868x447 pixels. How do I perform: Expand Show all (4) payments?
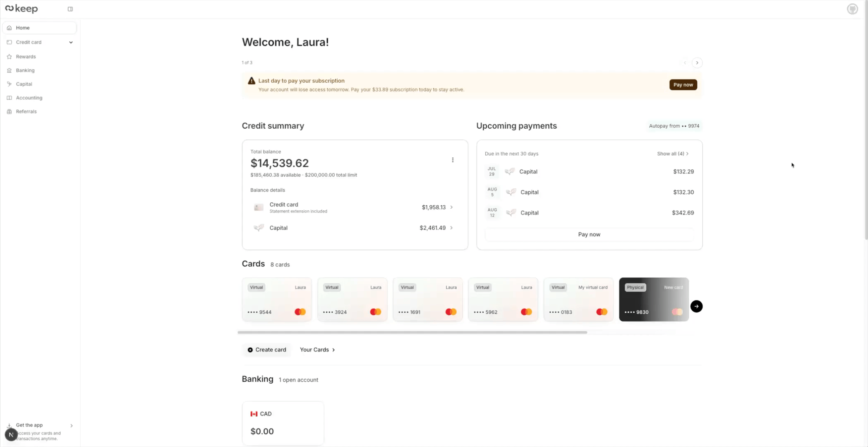673,154
